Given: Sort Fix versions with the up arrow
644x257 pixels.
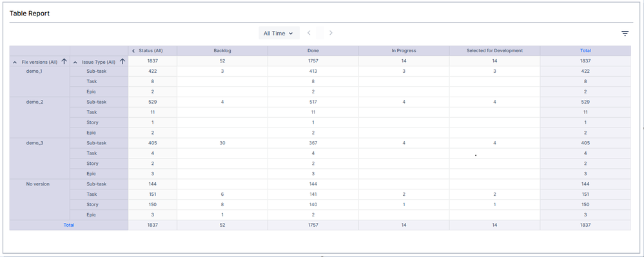Looking at the screenshot, I should (x=64, y=62).
